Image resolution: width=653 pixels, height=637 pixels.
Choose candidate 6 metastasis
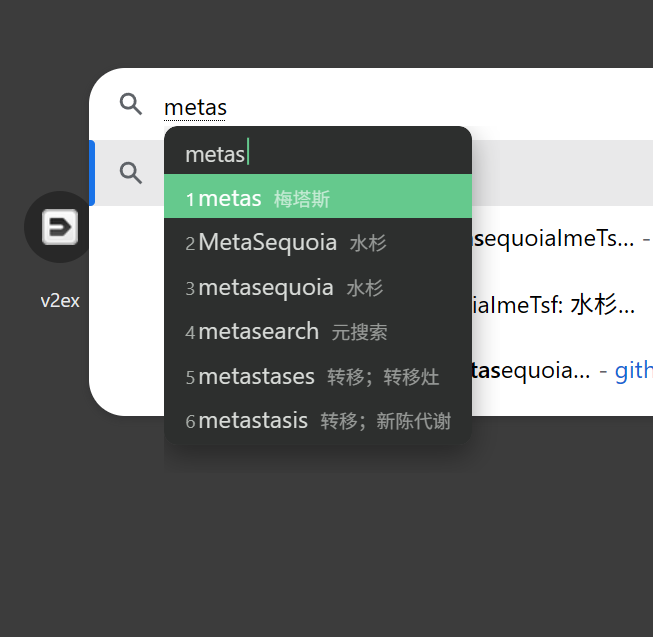point(318,421)
